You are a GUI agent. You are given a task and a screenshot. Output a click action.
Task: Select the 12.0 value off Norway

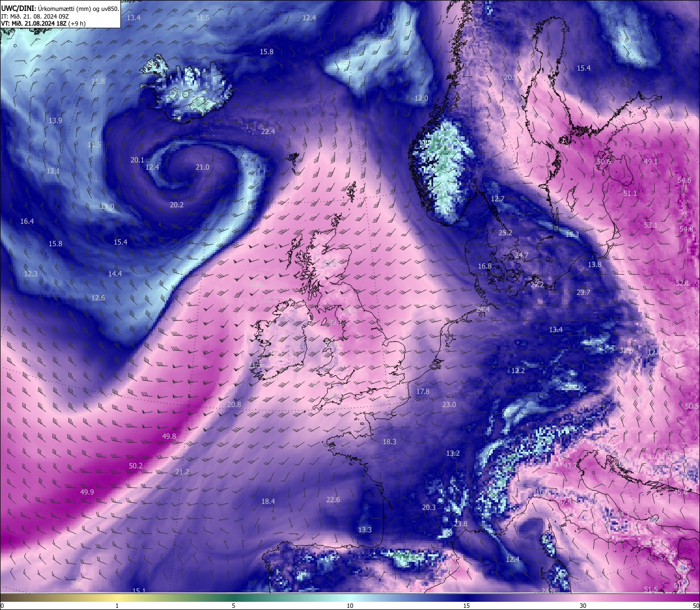(421, 98)
